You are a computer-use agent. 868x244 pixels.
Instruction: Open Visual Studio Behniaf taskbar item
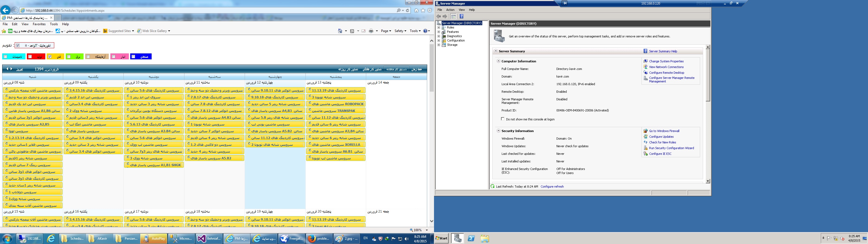click(209, 239)
